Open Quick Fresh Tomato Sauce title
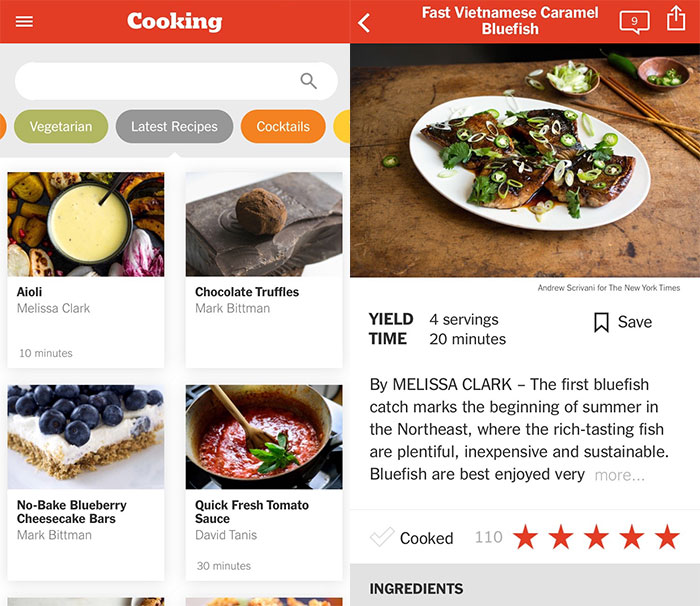700x606 pixels. (252, 512)
